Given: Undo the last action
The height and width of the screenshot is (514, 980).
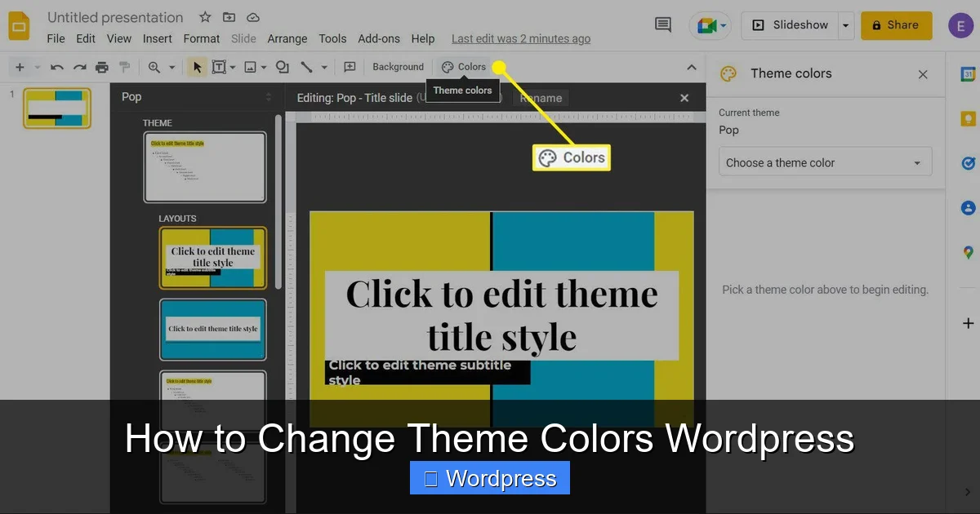Looking at the screenshot, I should [56, 67].
